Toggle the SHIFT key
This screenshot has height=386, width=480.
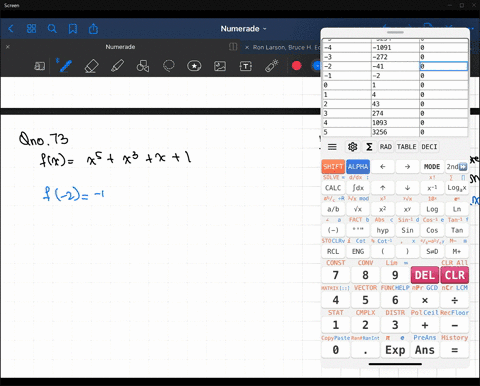(x=333, y=167)
